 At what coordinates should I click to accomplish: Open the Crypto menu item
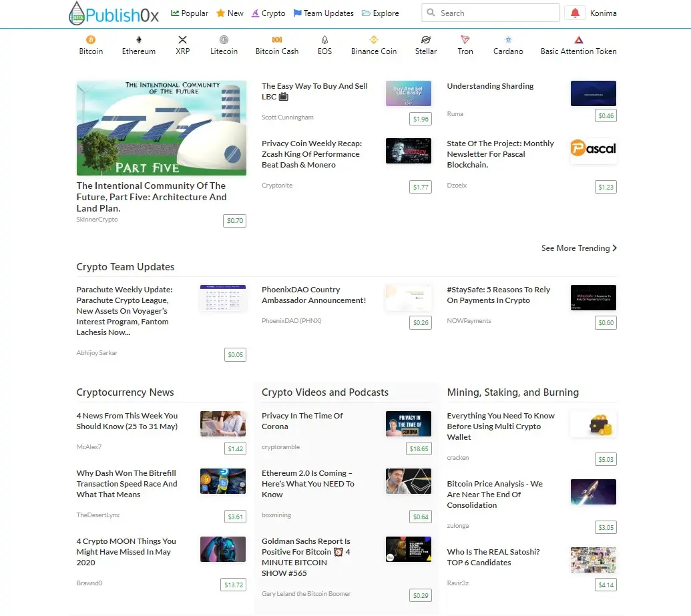[268, 13]
